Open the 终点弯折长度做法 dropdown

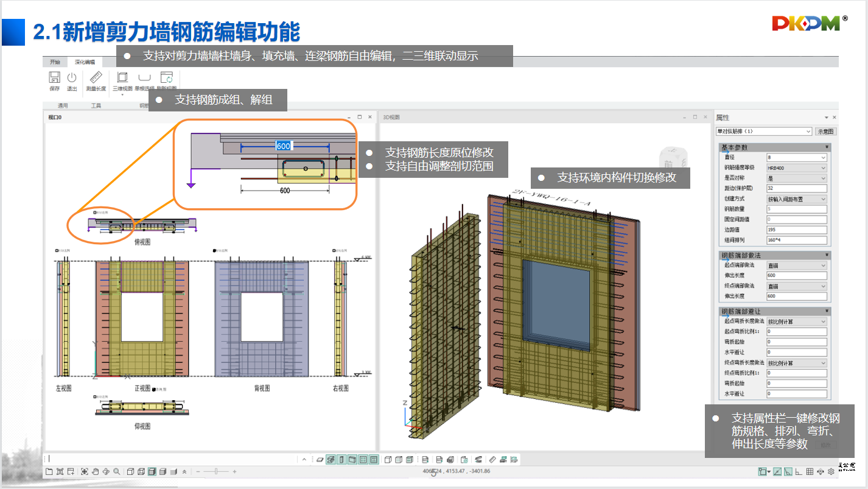(824, 363)
